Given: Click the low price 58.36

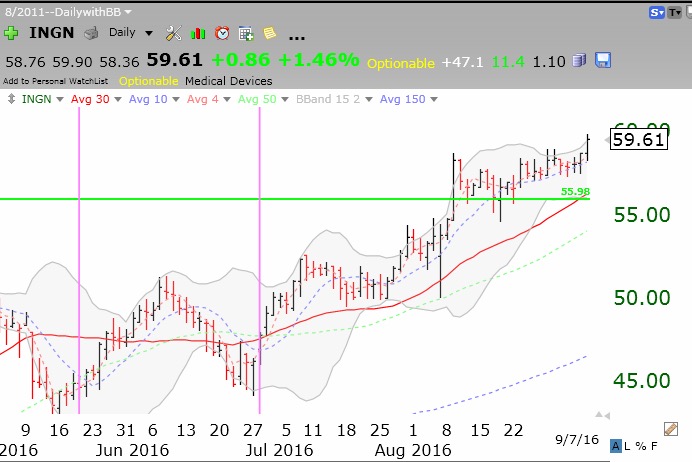Looking at the screenshot, I should point(119,62).
